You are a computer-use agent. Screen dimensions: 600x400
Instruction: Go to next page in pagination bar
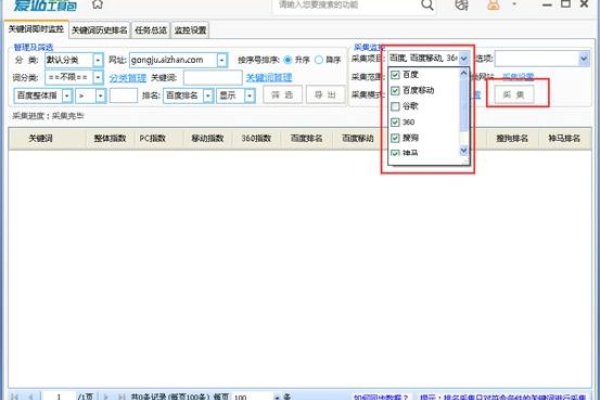click(106, 397)
